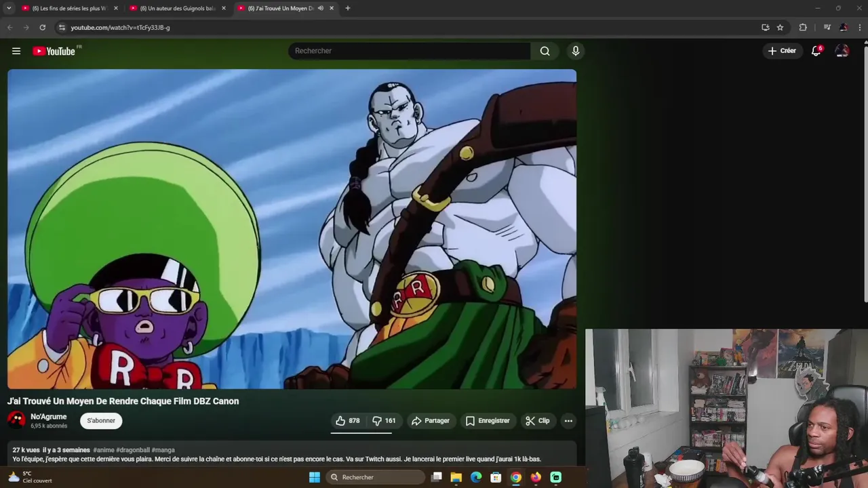The height and width of the screenshot is (488, 868).
Task: Open the No'Agrume channel avatar
Action: [16, 420]
